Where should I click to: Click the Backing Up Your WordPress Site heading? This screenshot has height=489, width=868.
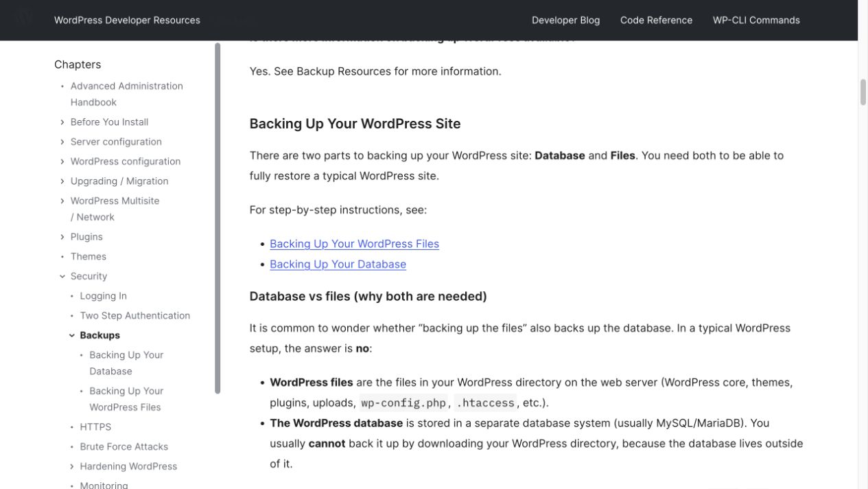[355, 124]
